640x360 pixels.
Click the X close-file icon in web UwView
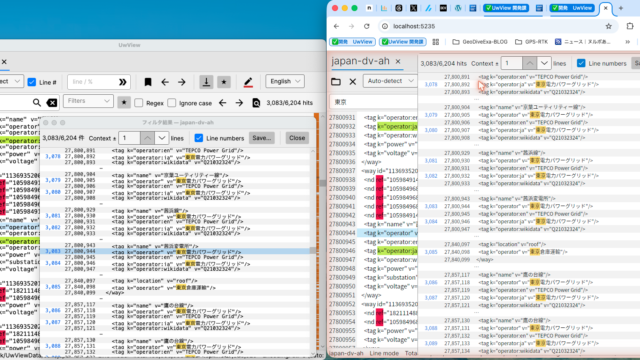point(353,82)
